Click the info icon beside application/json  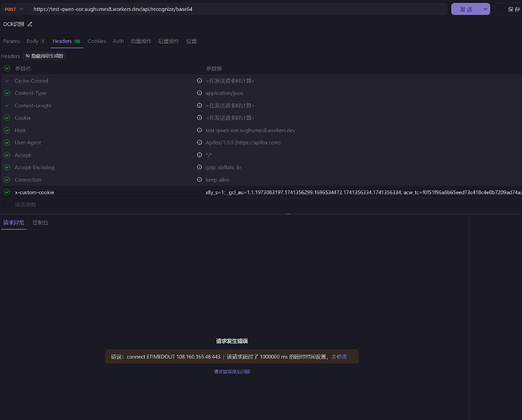tap(200, 93)
